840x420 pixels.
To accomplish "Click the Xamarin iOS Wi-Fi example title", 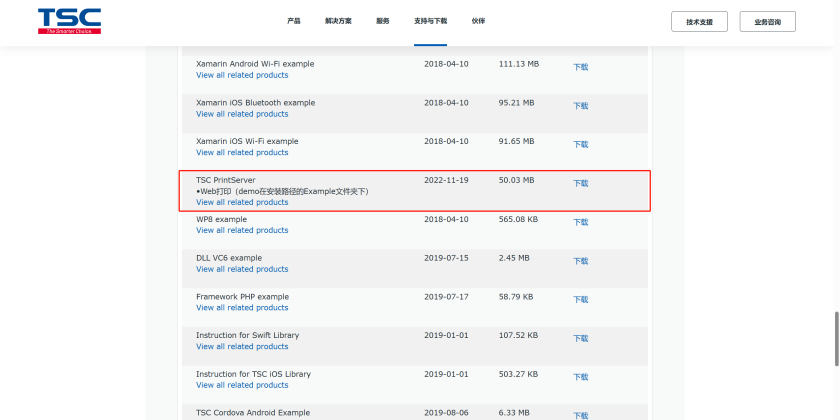I will tap(247, 141).
